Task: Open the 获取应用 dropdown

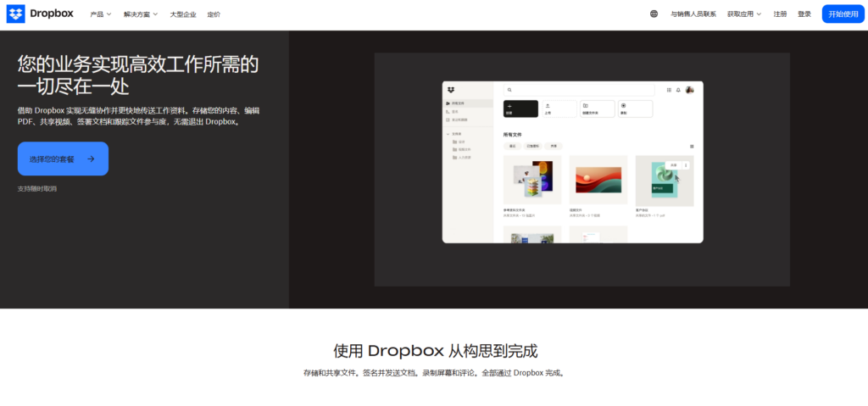Action: point(743,14)
